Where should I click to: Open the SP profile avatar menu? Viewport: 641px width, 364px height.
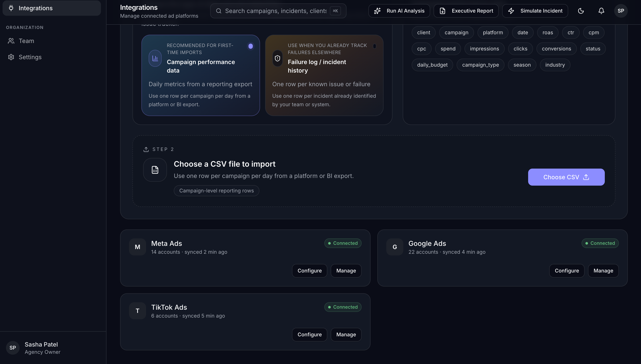click(x=621, y=11)
